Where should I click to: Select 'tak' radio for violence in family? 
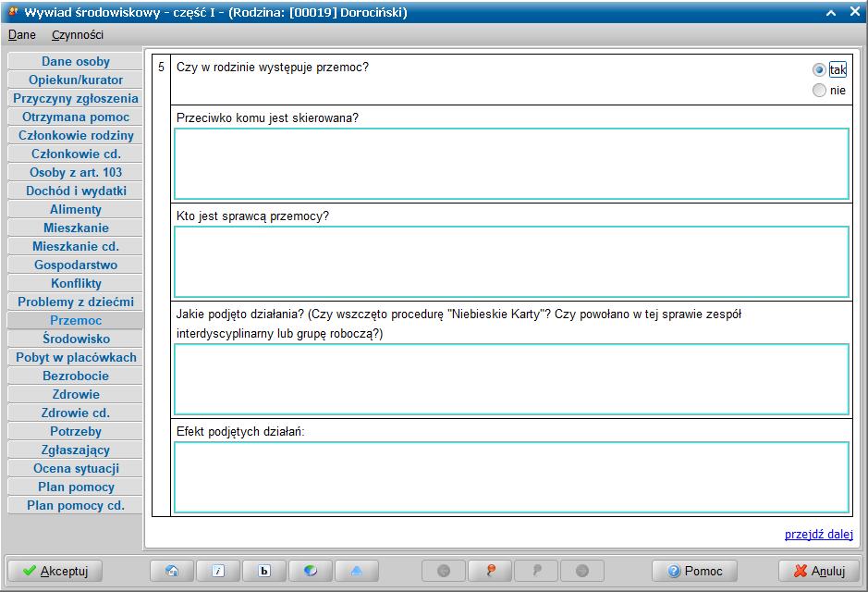(x=819, y=69)
